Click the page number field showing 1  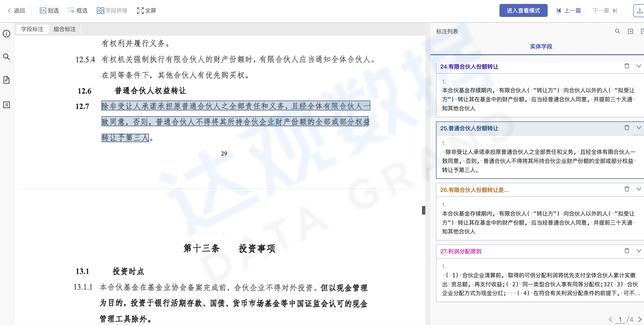pos(620,319)
